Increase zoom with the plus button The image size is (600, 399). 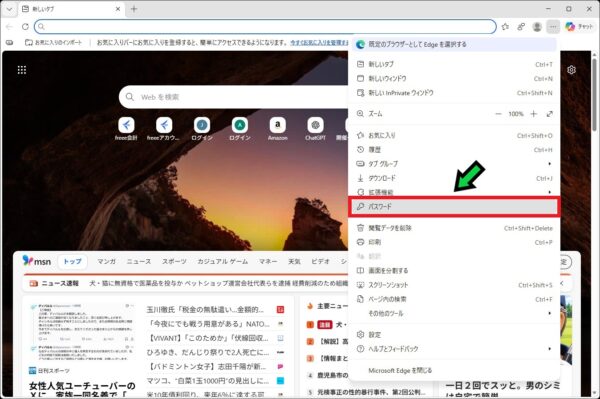534,114
